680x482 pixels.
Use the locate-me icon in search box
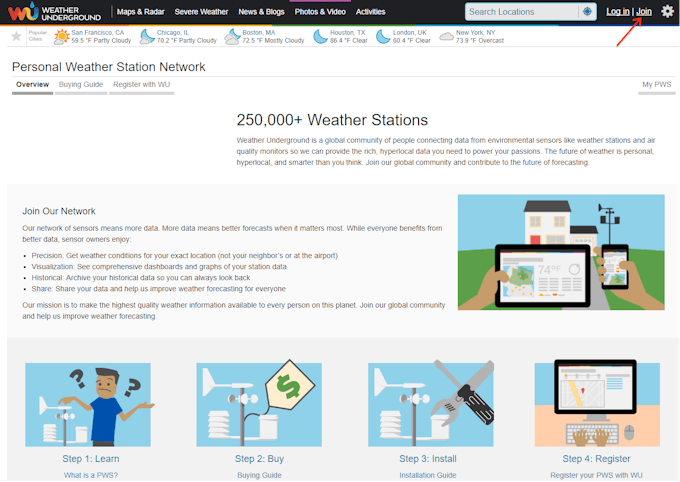(x=587, y=12)
